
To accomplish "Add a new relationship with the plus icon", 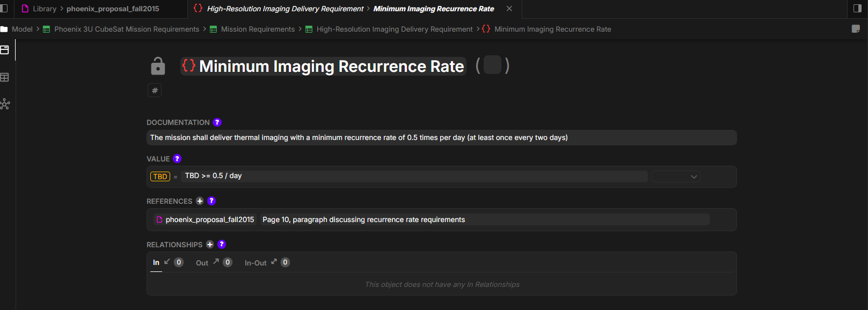I will pos(210,245).
